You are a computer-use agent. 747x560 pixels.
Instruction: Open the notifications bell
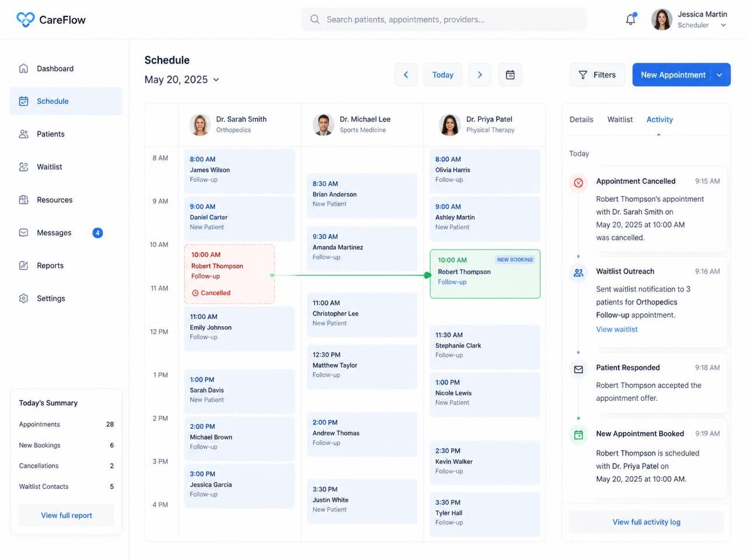[x=631, y=19]
